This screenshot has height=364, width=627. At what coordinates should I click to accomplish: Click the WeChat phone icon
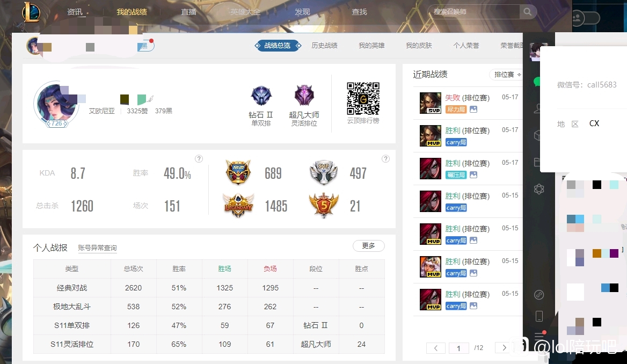(538, 316)
